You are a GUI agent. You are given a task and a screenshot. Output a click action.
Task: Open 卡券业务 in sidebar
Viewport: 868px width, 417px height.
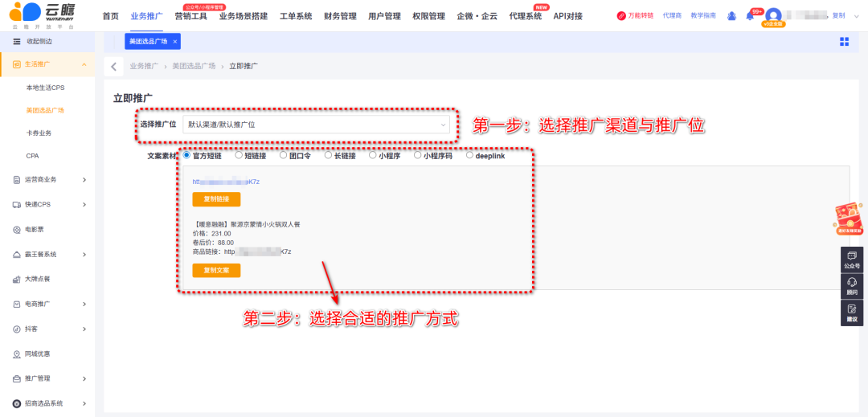click(x=39, y=133)
